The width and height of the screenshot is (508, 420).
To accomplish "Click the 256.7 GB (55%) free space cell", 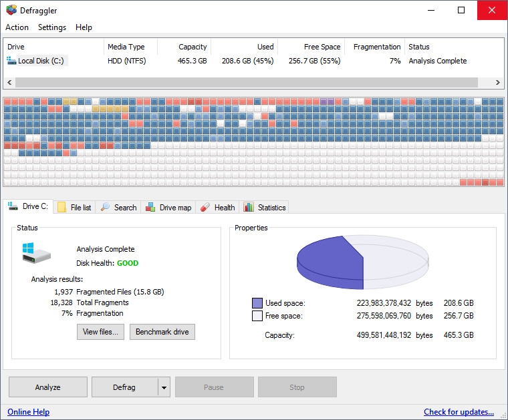I will tap(314, 61).
